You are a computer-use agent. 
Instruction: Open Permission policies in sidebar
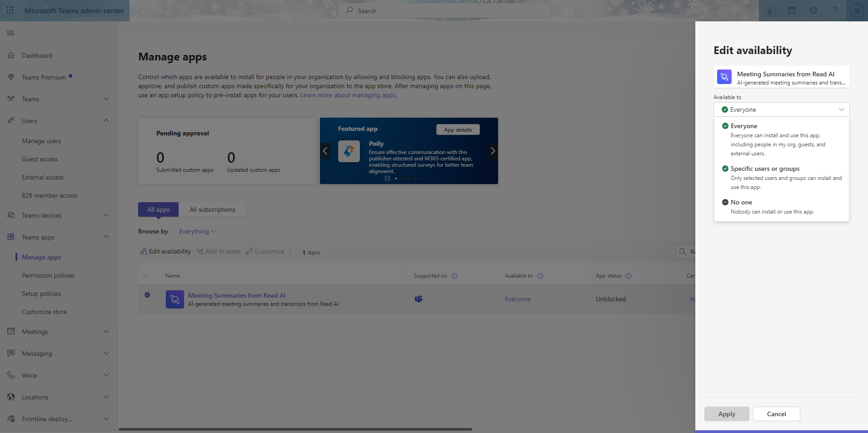click(48, 275)
